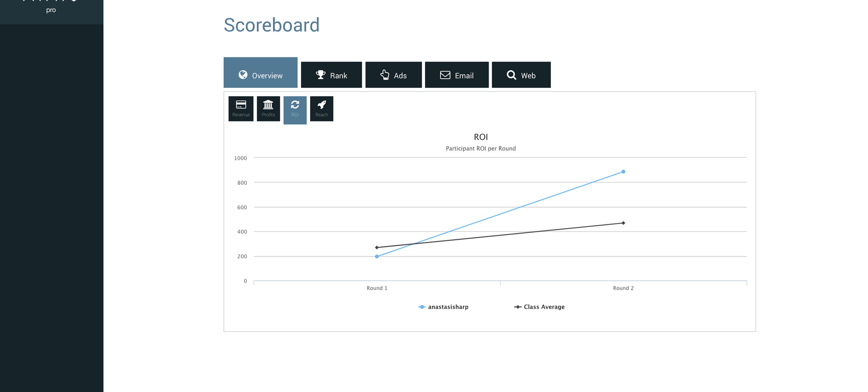Click the 200 y-axis label

click(242, 256)
